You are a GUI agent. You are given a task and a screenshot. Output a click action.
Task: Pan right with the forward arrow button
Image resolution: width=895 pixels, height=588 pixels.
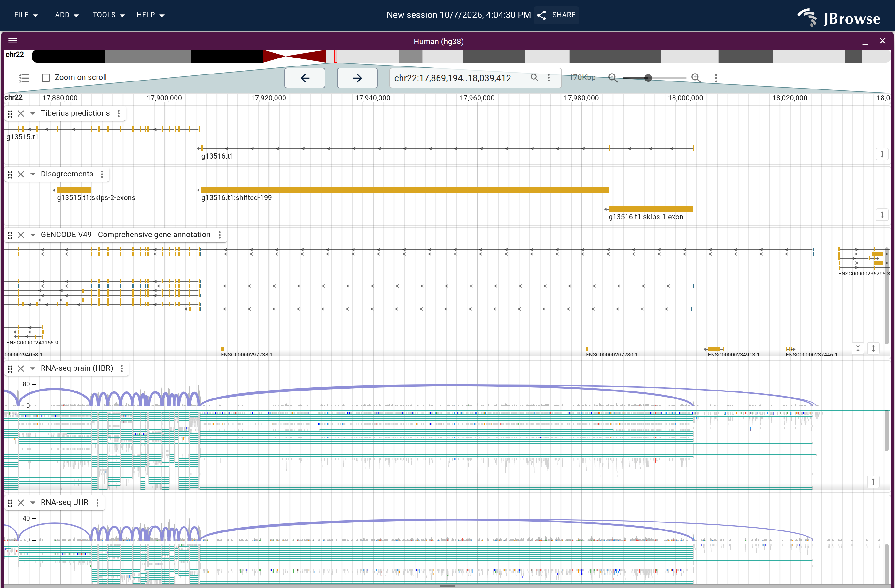(x=357, y=78)
